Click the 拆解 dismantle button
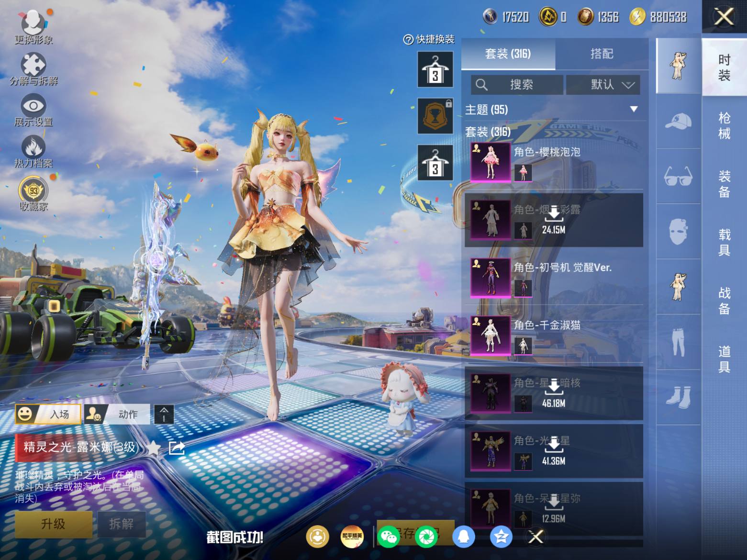The height and width of the screenshot is (560, 747). 121,524
